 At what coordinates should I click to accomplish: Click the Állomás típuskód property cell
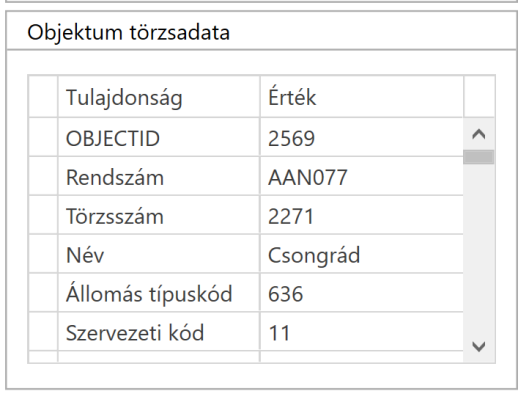pyautogui.click(x=159, y=292)
